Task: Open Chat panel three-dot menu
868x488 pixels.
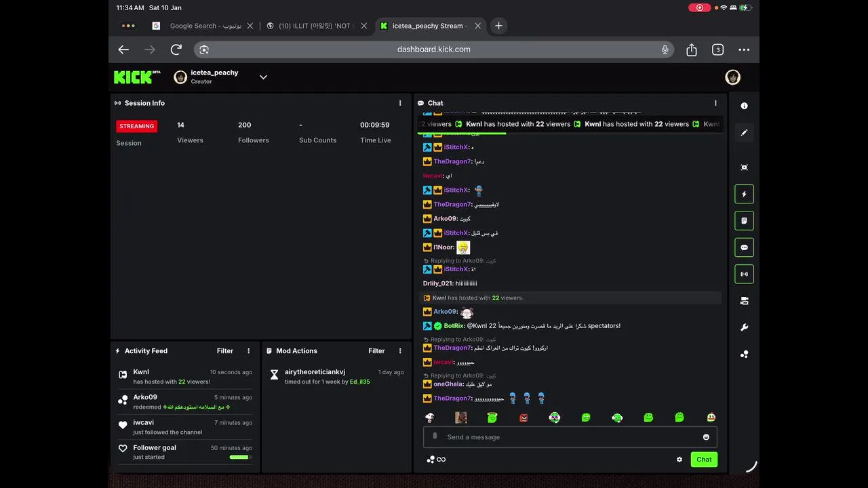Action: coord(715,103)
